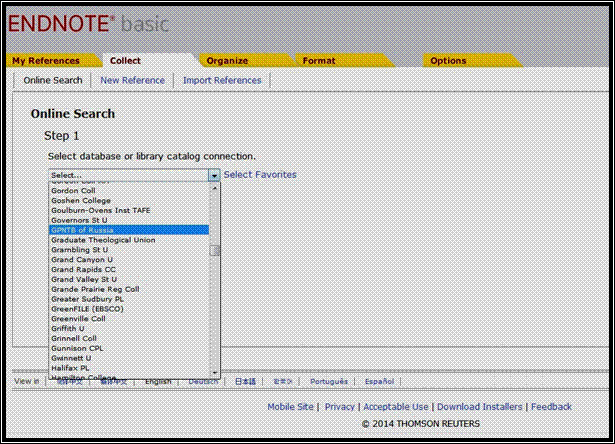Viewport: 615px width, 444px height.
Task: Open the My References tab
Action: tap(46, 61)
